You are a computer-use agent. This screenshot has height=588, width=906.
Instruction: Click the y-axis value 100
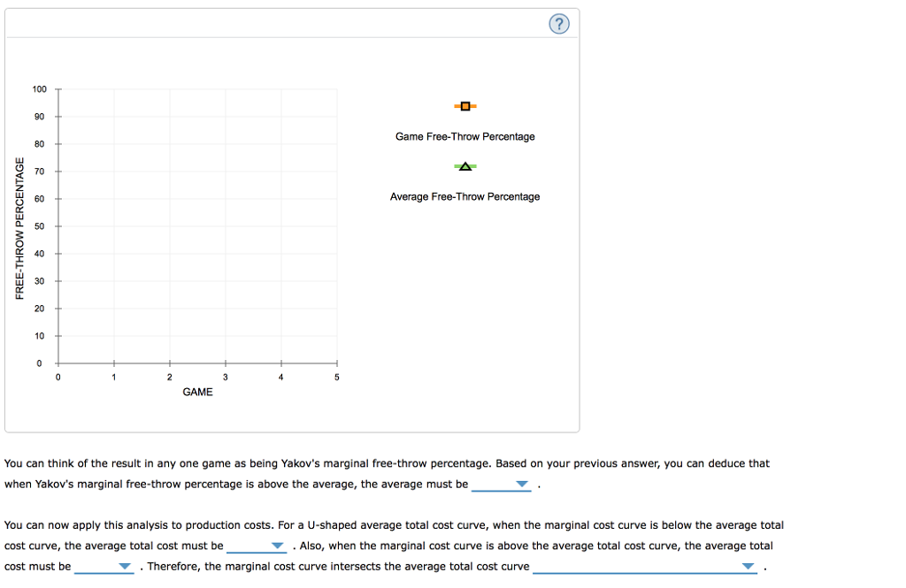39,89
